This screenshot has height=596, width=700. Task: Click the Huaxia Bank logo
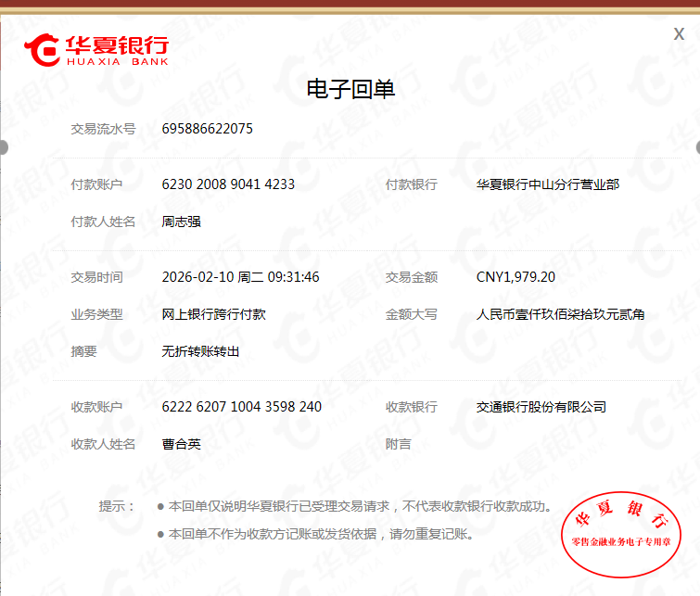(97, 49)
